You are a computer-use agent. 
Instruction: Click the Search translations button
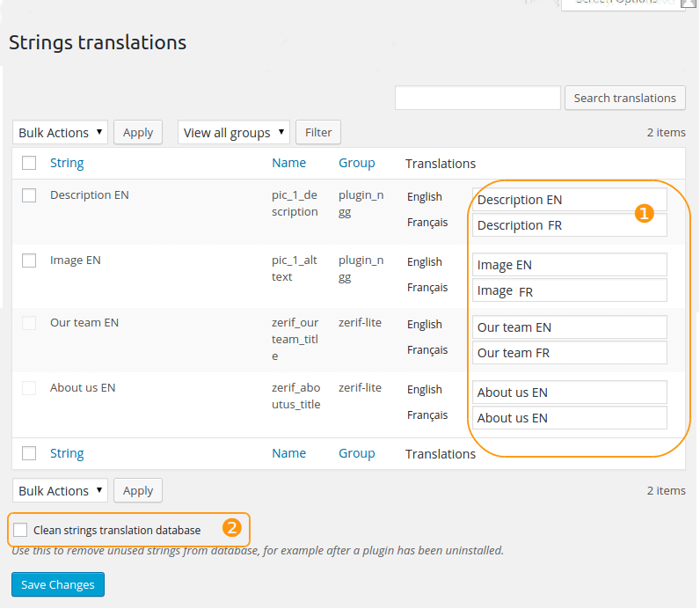(x=625, y=98)
